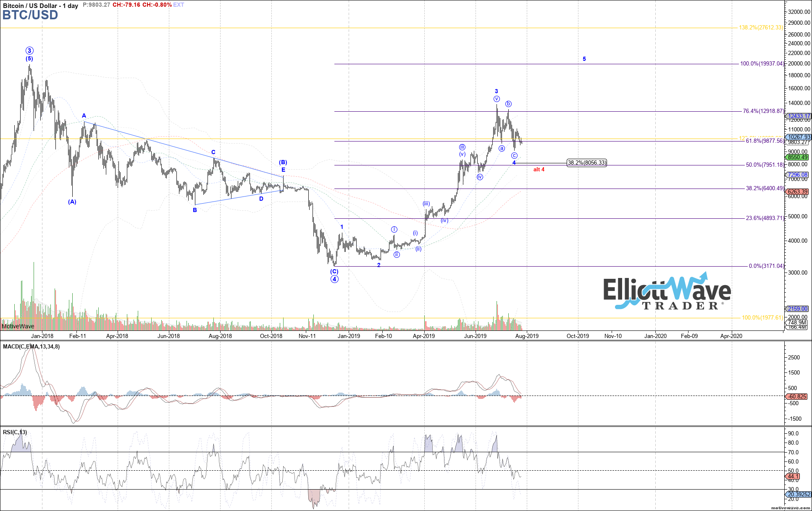Select the 61.8%(9877.56) Fibonacci label
Viewport: 812px width, 511px height.
765,141
